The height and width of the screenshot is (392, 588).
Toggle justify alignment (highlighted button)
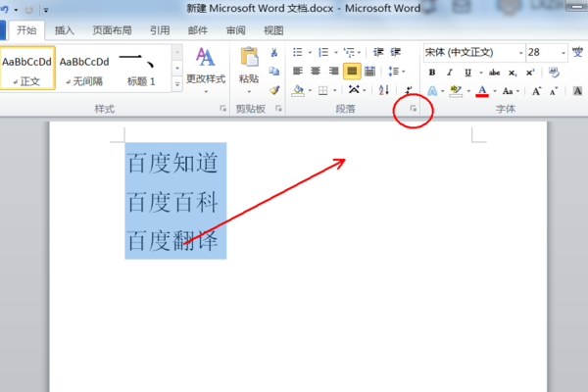(x=352, y=71)
